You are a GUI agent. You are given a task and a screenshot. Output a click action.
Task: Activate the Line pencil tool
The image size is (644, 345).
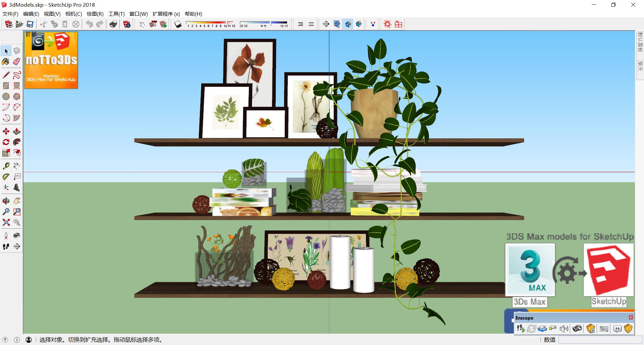pyautogui.click(x=6, y=75)
